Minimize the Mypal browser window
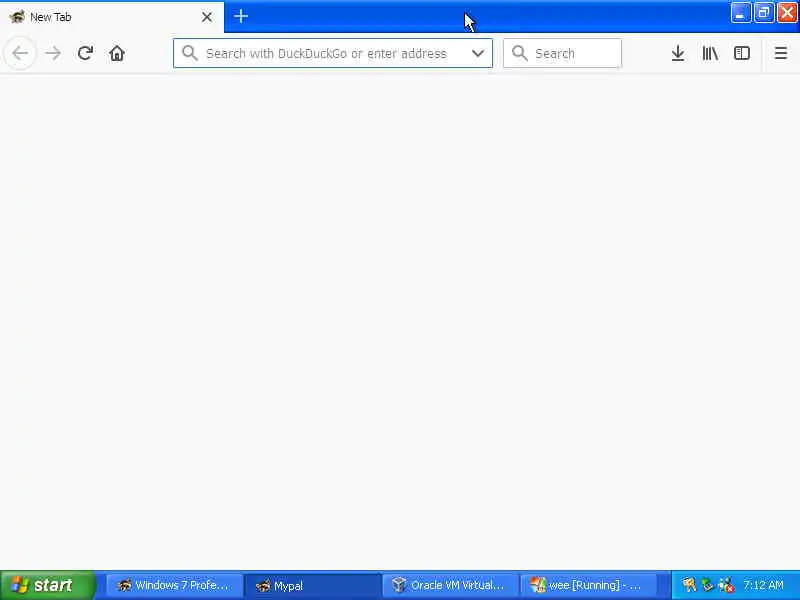Screen dimensions: 800x600 pos(740,13)
